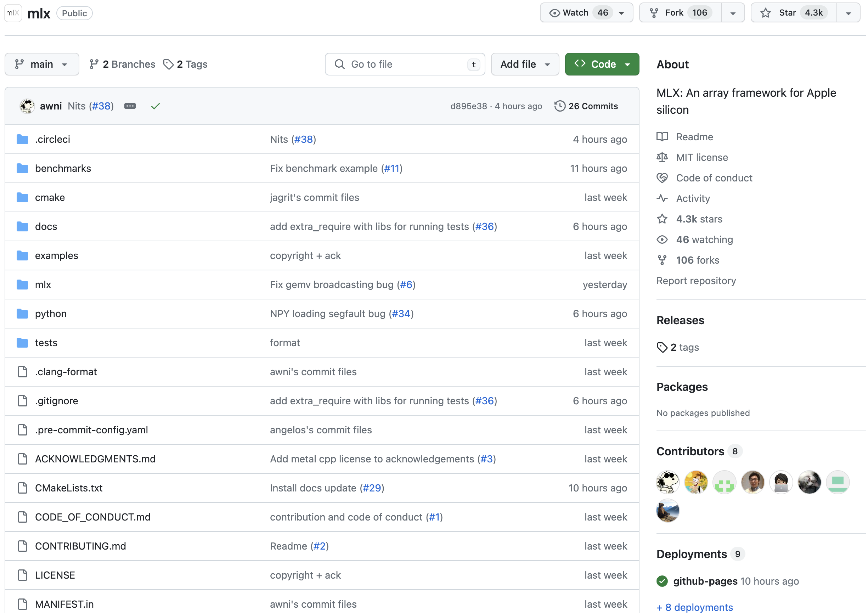
Task: Click the commit history clock icon
Action: click(x=560, y=106)
